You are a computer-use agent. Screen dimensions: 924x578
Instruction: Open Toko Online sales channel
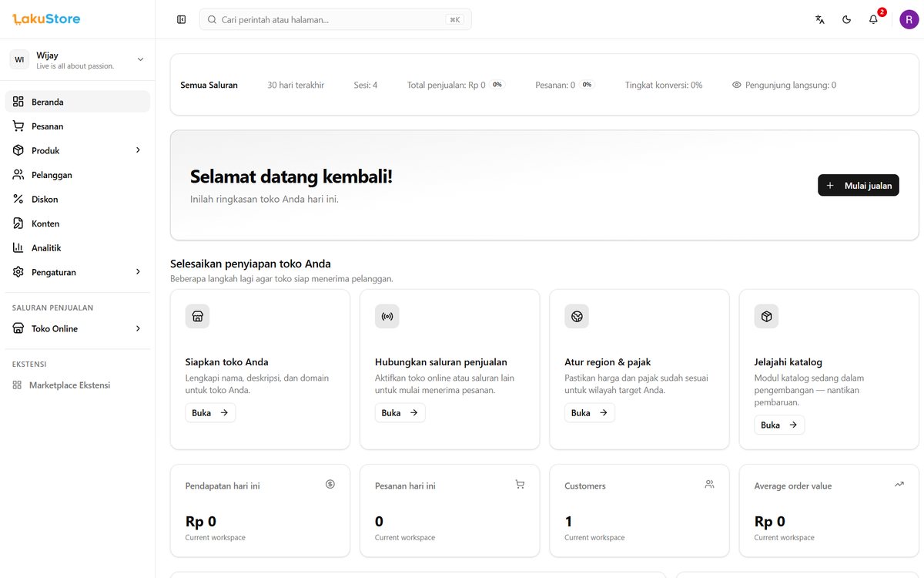point(78,328)
